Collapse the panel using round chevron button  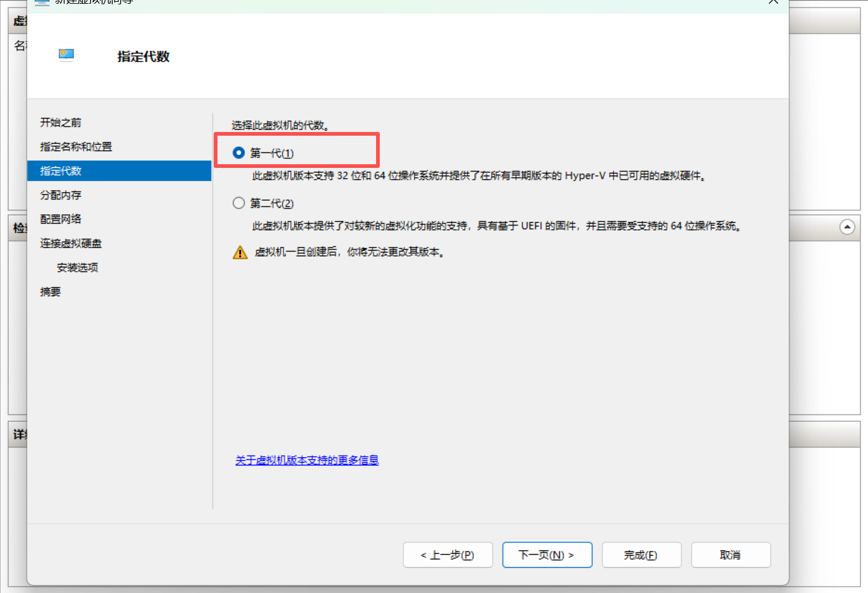847,227
